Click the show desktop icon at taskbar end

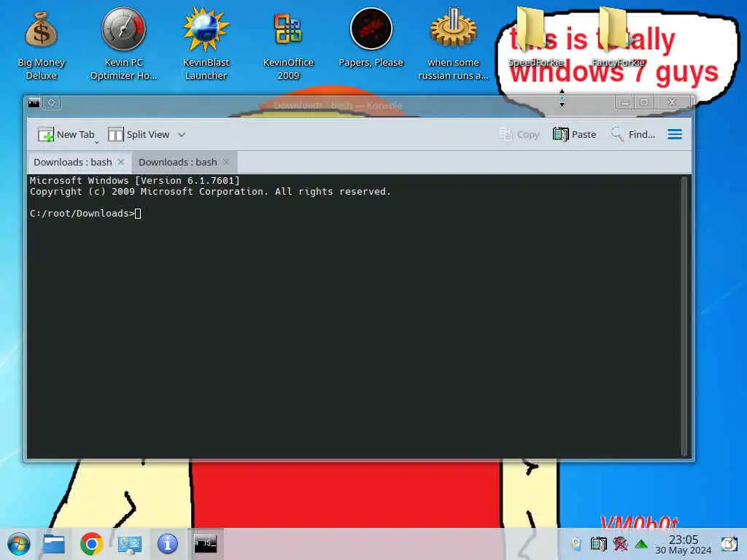tap(729, 544)
